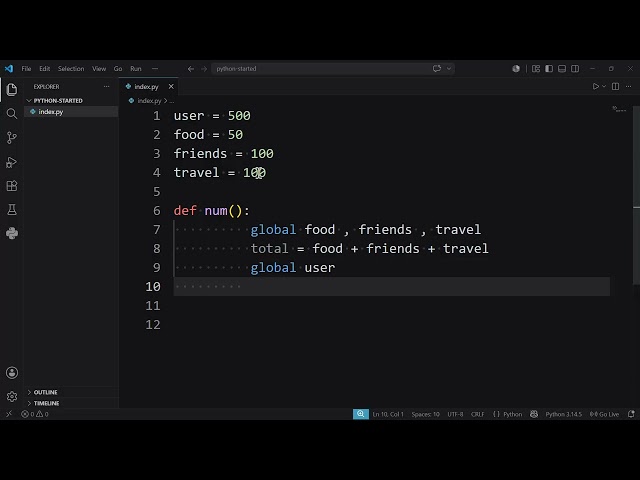This screenshot has height=480, width=640.
Task: Open the Search view in activity bar
Action: (12, 113)
